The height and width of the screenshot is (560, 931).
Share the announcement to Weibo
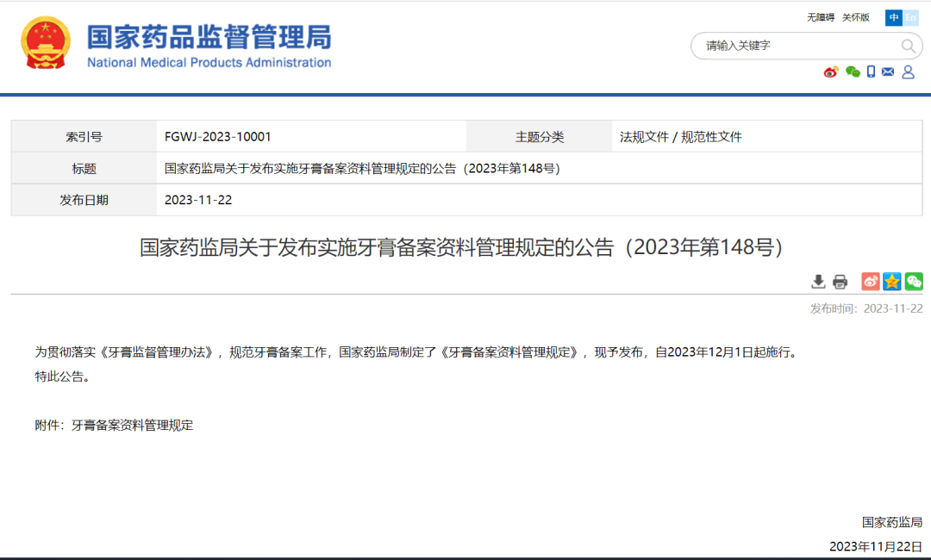[x=871, y=281]
